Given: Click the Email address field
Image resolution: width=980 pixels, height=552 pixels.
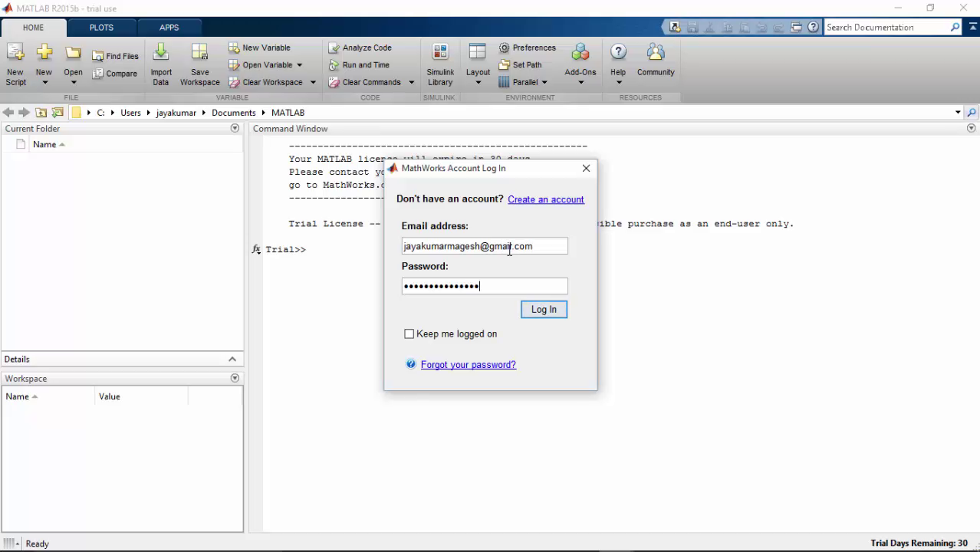Looking at the screenshot, I should pos(485,246).
